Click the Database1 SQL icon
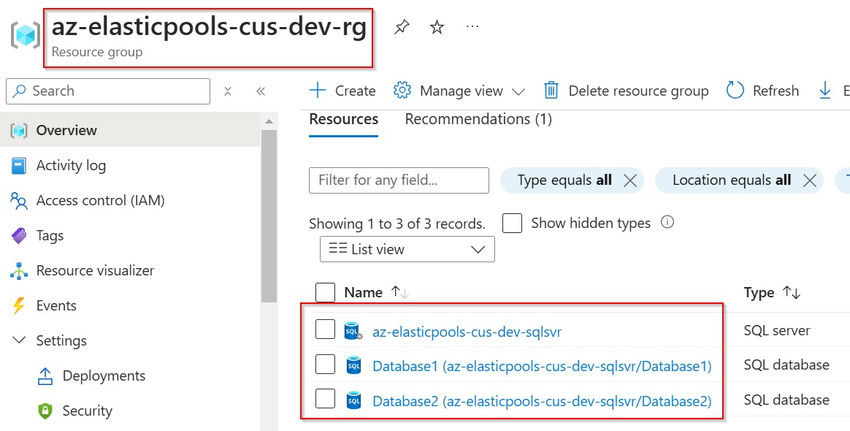This screenshot has width=850, height=431. [x=353, y=366]
